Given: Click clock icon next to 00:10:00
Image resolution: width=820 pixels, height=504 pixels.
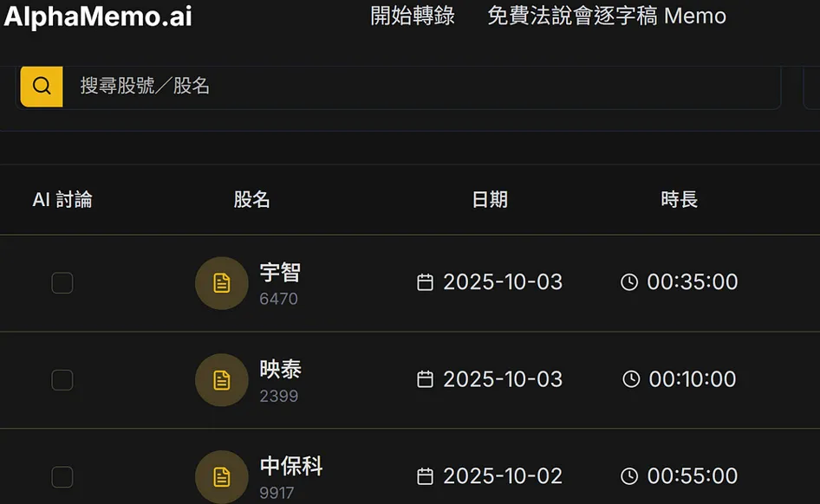Looking at the screenshot, I should (x=631, y=379).
